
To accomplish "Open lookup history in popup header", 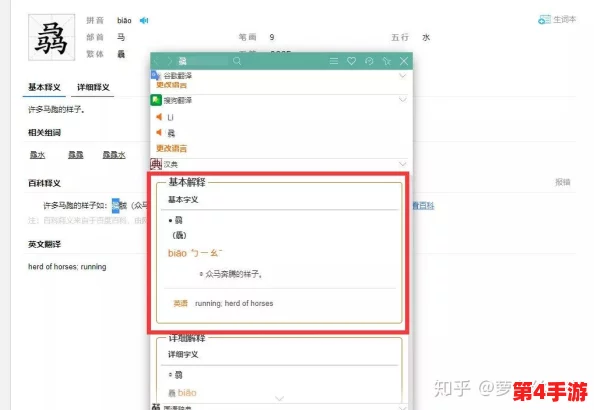I will point(369,61).
